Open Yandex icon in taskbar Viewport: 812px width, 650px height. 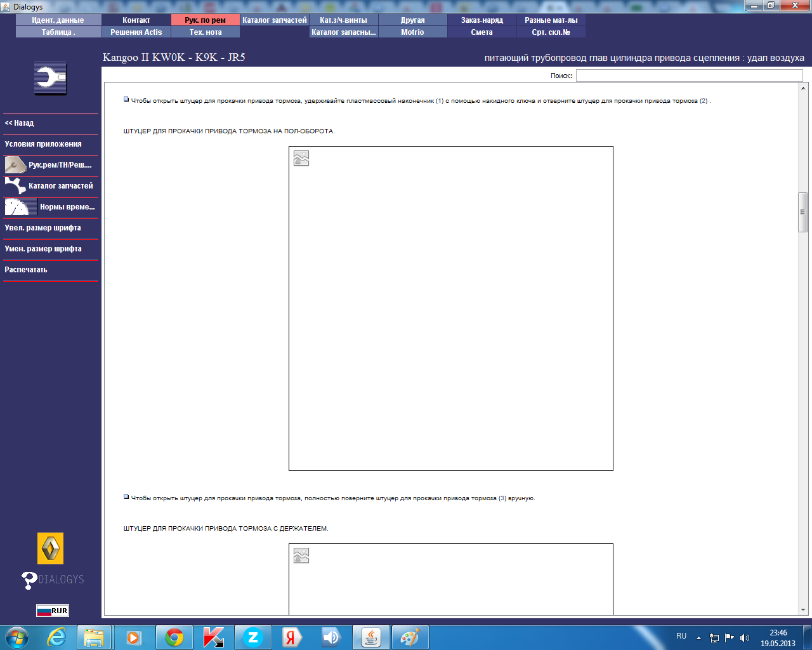tap(292, 637)
